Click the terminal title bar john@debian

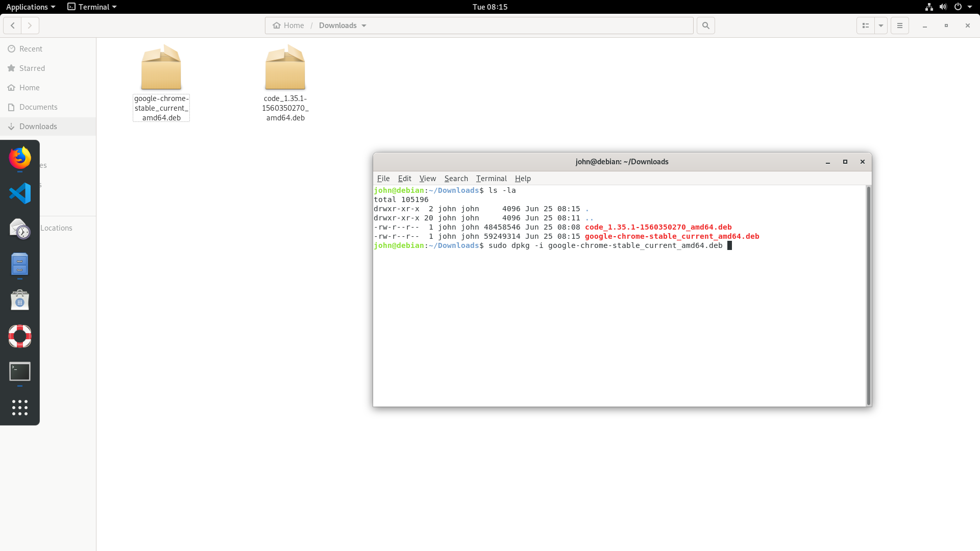pyautogui.click(x=622, y=162)
